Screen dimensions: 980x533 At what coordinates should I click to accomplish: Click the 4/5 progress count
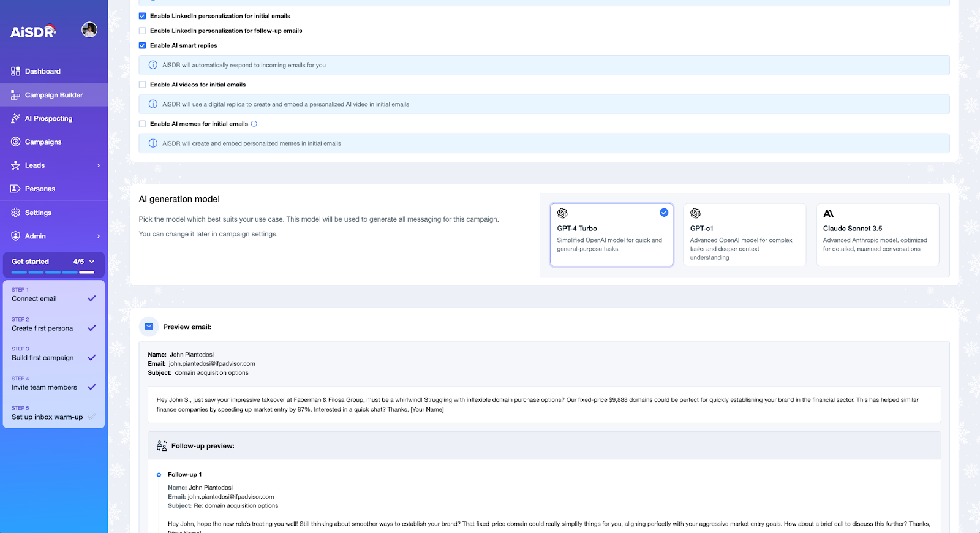point(78,262)
